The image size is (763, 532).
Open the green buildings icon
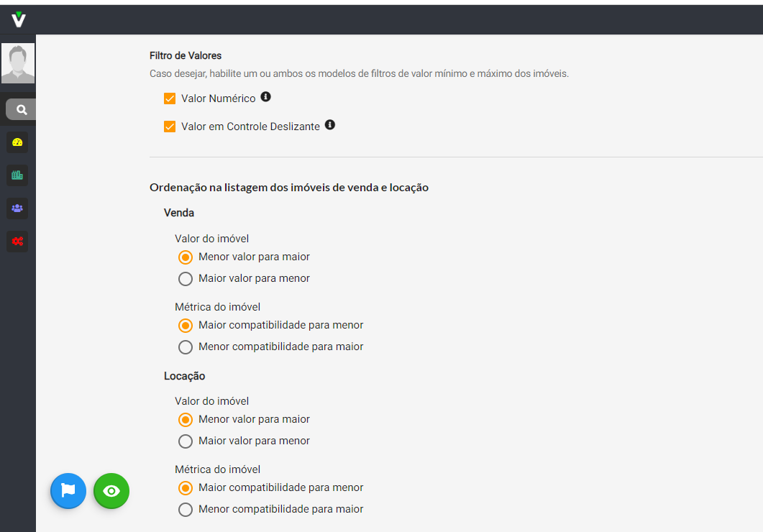click(17, 175)
